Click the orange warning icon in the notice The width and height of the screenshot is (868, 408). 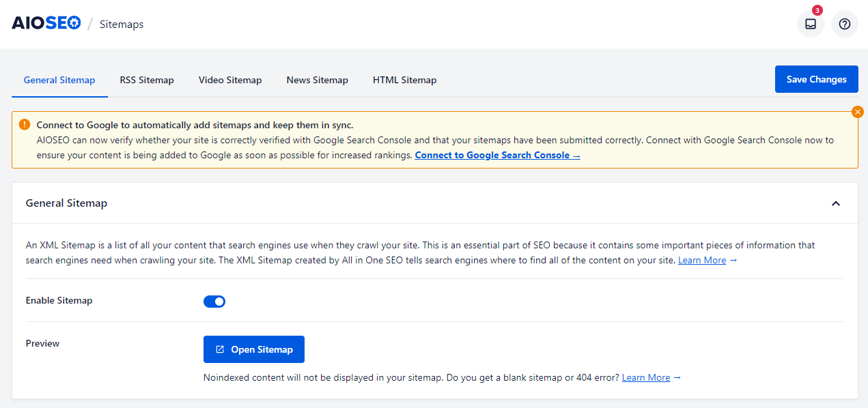24,125
